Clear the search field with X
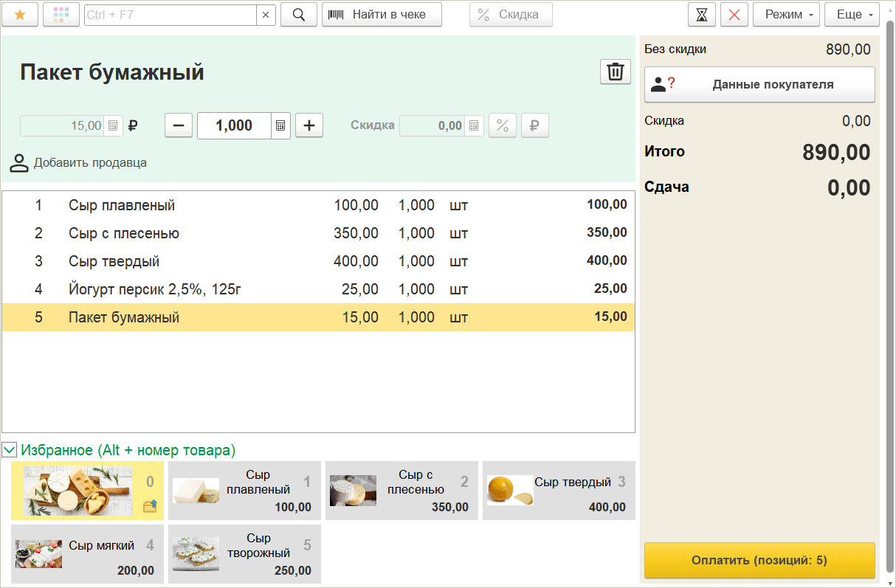Viewport: 896px width, 588px height. click(x=266, y=14)
